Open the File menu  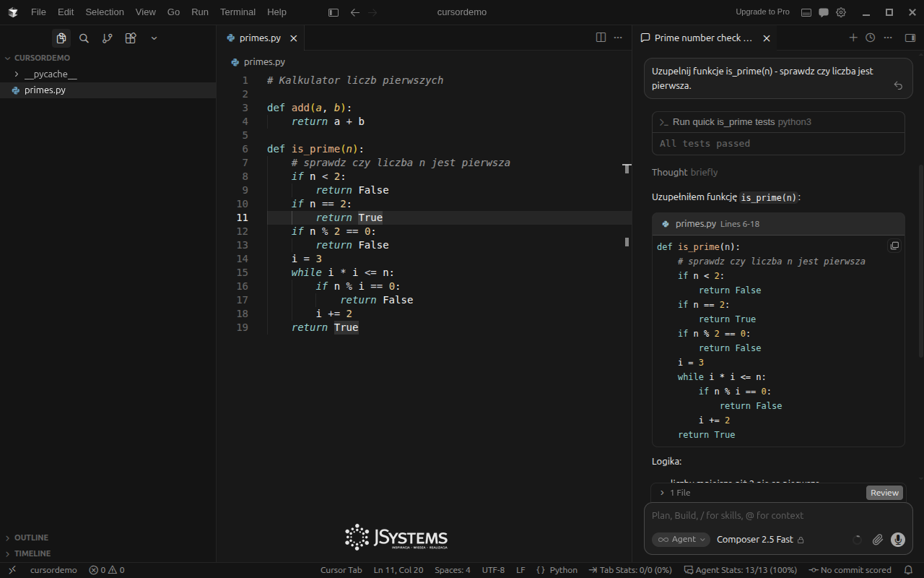(x=38, y=12)
